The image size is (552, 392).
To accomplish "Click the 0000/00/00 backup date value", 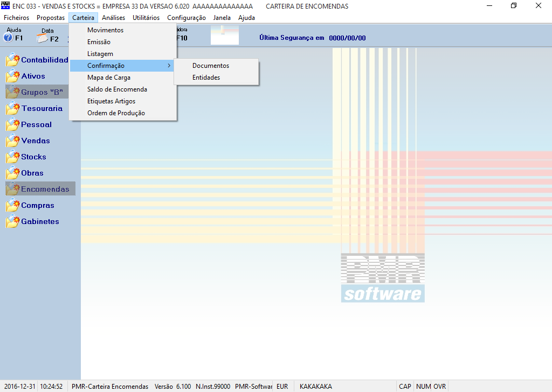I will click(348, 38).
